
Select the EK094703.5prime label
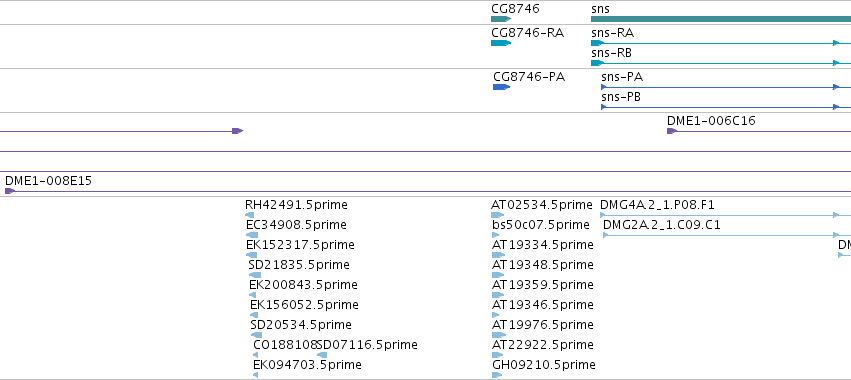307,364
